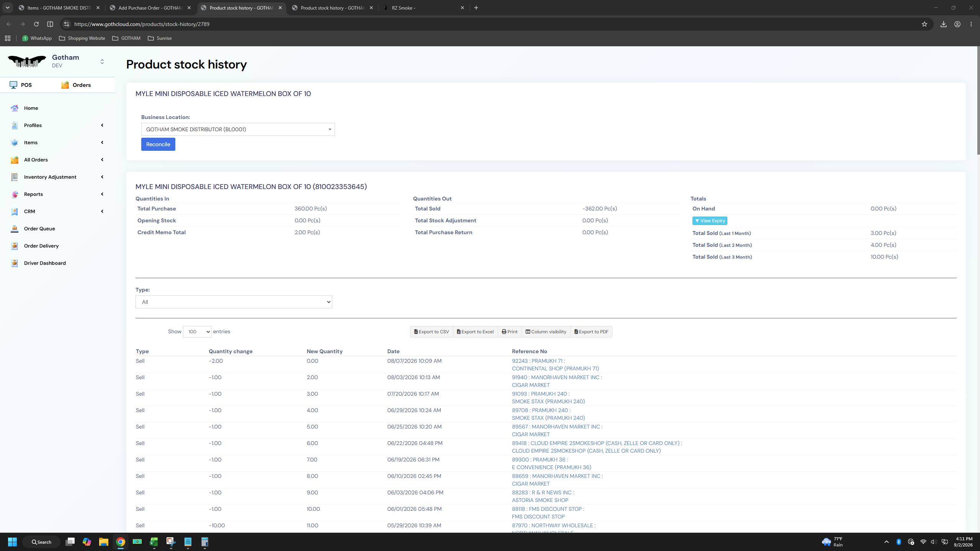The height and width of the screenshot is (551, 980).
Task: Click the Export to Excel button
Action: [x=475, y=332]
